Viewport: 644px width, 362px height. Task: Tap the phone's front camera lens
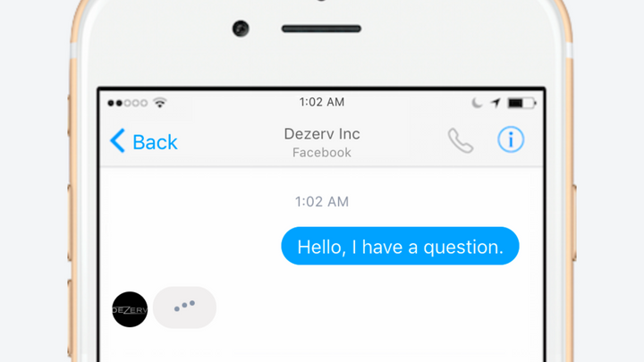(x=241, y=29)
